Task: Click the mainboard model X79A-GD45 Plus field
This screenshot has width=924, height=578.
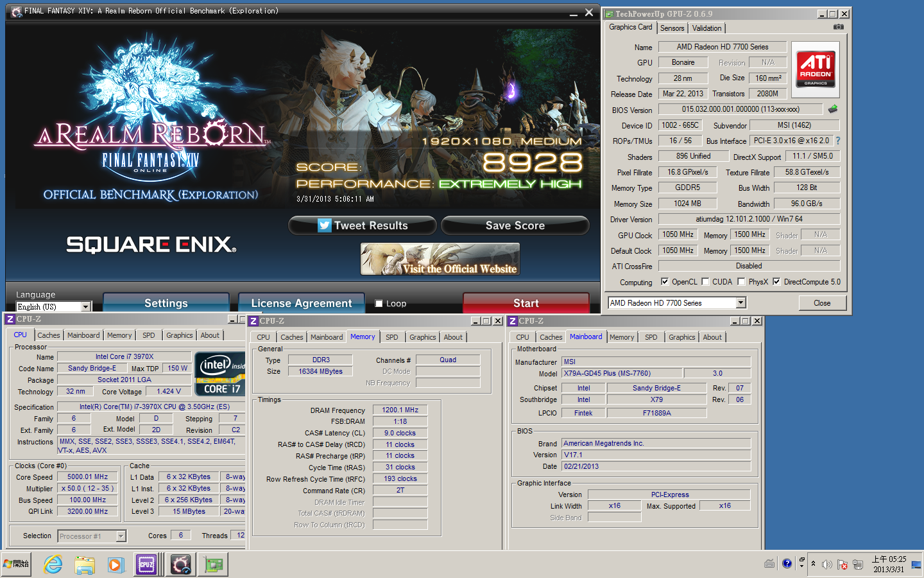Action: 622,373
